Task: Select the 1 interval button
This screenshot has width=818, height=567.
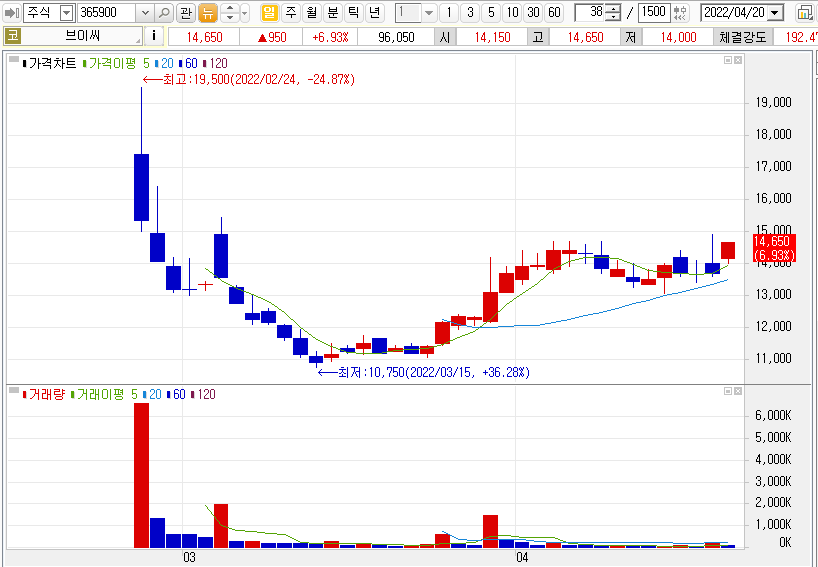Action: pyautogui.click(x=449, y=13)
